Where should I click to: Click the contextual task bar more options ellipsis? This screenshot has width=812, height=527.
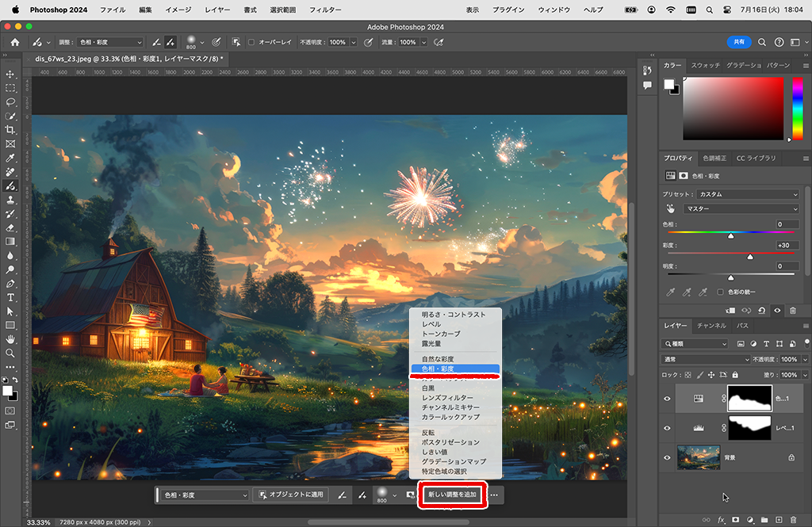tap(495, 495)
